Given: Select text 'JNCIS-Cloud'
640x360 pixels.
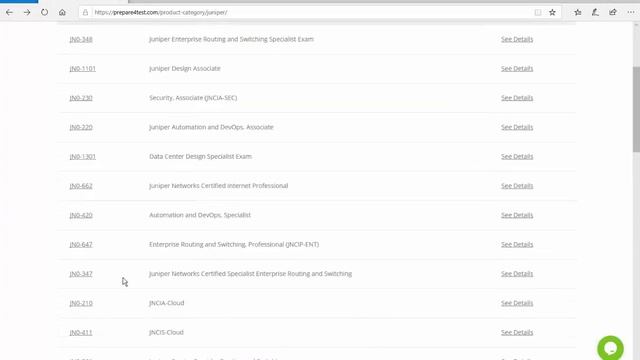Looking at the screenshot, I should pos(166,332).
